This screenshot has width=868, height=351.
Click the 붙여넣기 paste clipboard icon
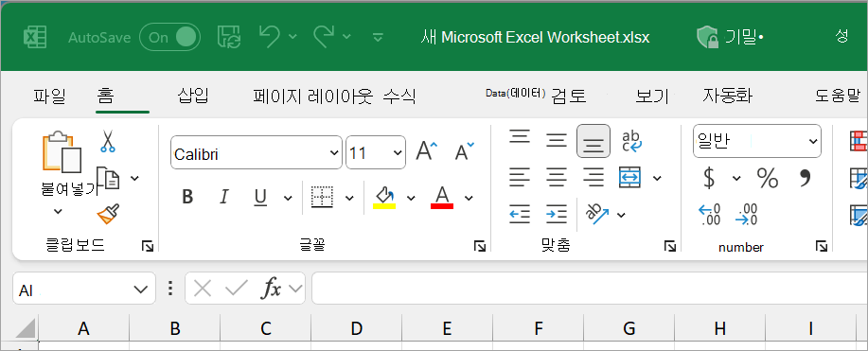click(62, 151)
